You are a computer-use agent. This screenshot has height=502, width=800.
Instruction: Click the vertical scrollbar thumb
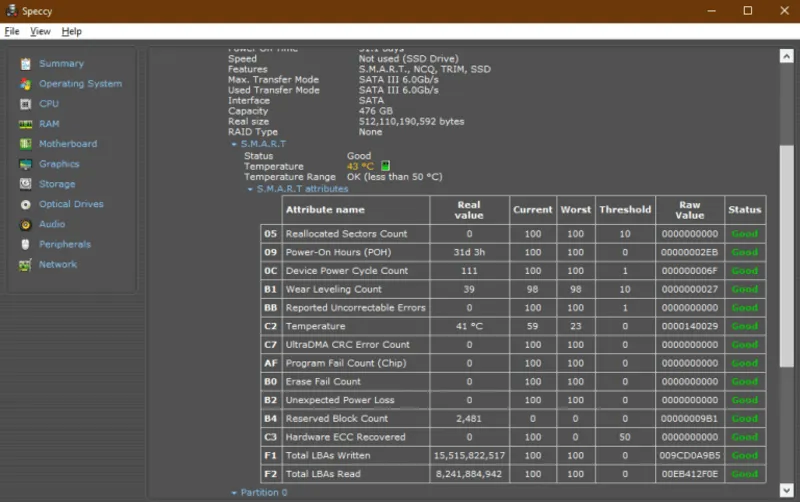[x=786, y=256]
